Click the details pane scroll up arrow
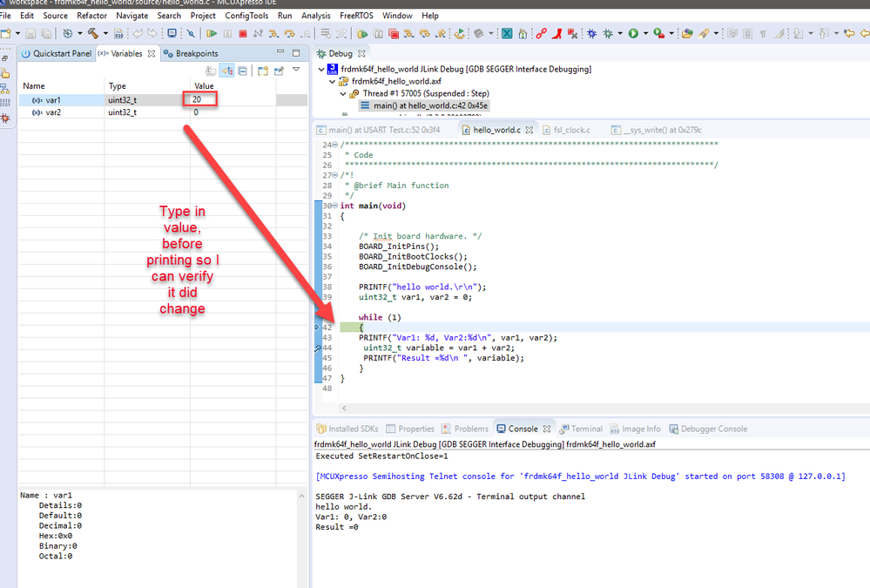Image resolution: width=870 pixels, height=588 pixels. pyautogui.click(x=302, y=497)
